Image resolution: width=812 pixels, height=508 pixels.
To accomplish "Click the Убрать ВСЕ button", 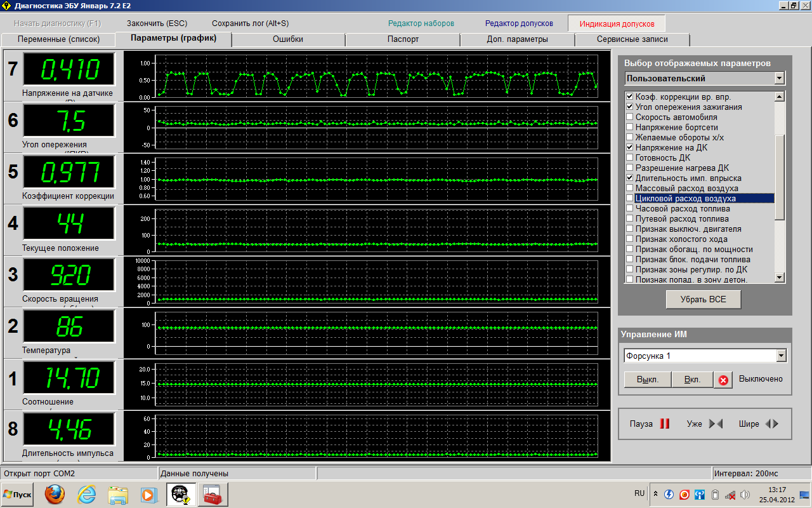I will coord(704,299).
